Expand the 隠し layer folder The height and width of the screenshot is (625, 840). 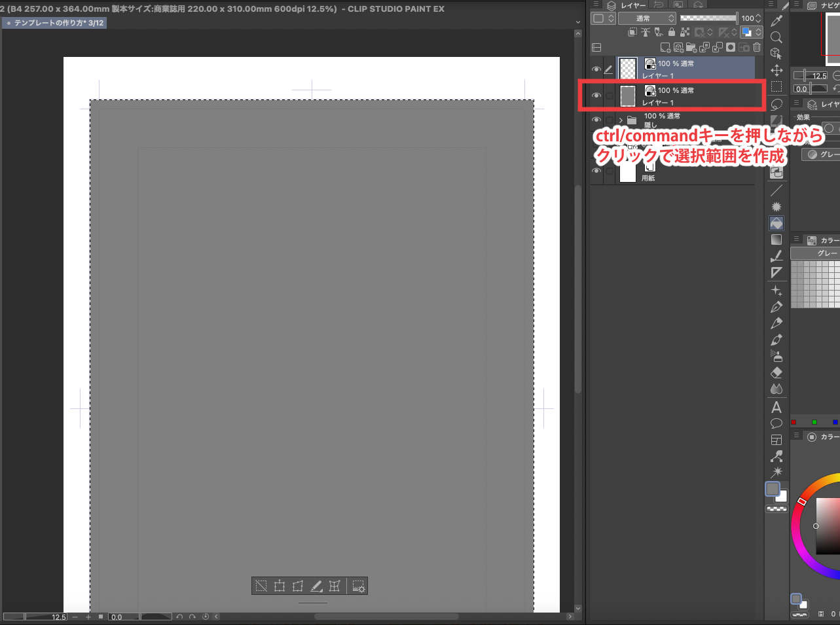[x=621, y=120]
